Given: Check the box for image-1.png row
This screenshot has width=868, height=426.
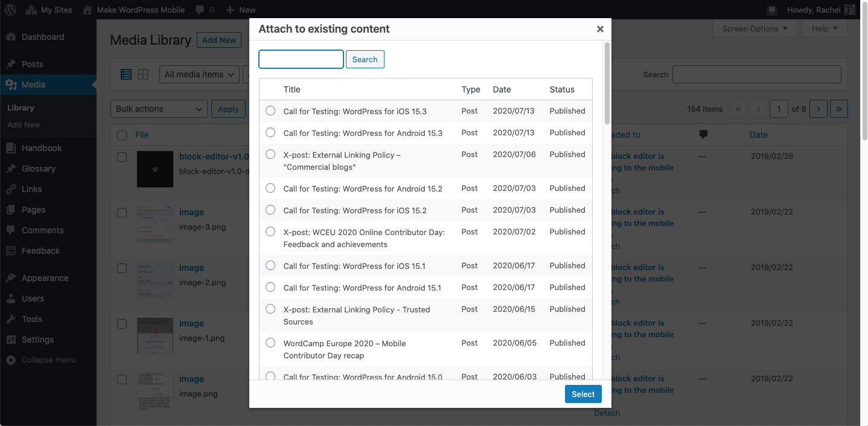Looking at the screenshot, I should pos(122,324).
